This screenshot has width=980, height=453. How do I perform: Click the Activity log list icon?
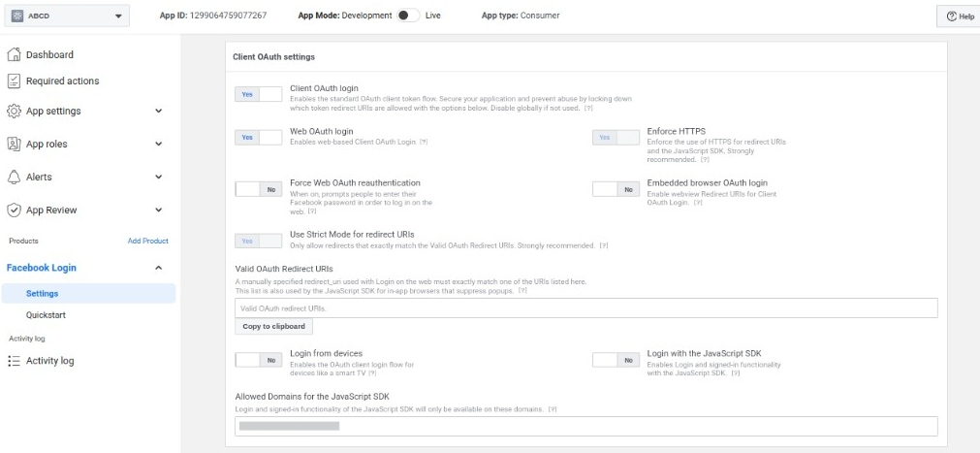click(14, 361)
